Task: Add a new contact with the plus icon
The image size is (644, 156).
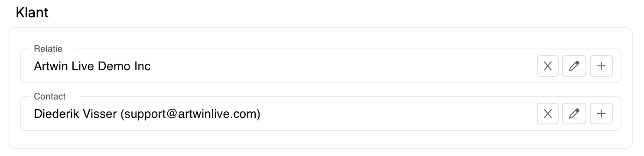Action: point(601,114)
